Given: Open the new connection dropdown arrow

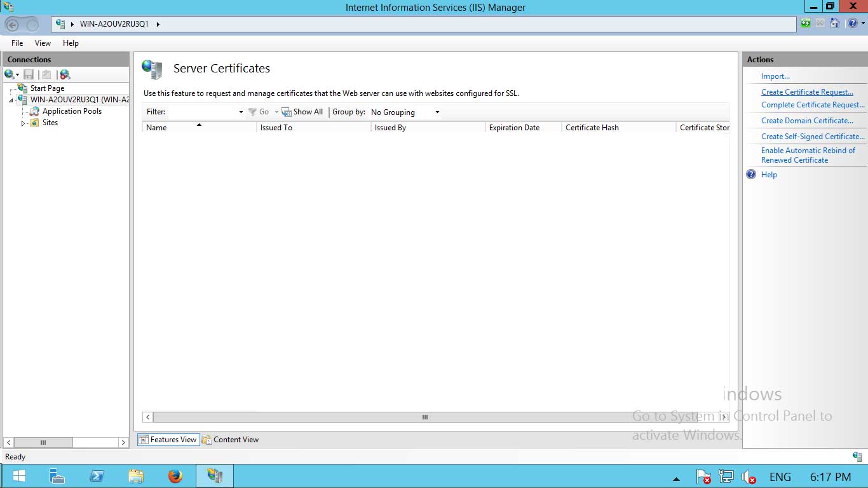Looking at the screenshot, I should (x=18, y=75).
